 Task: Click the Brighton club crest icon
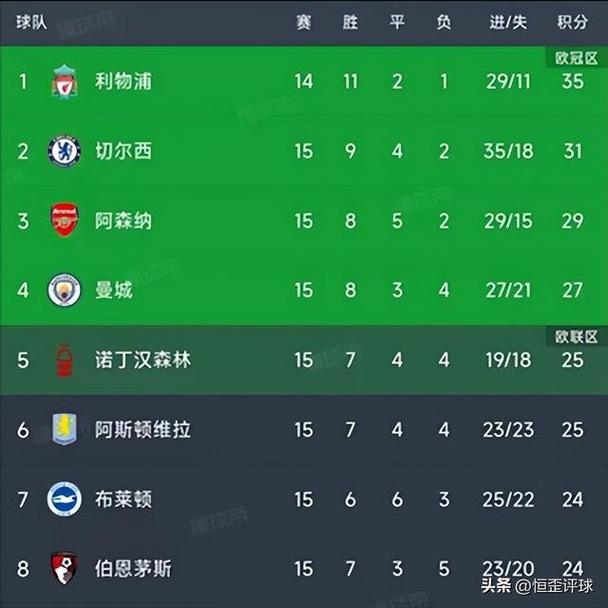65,498
